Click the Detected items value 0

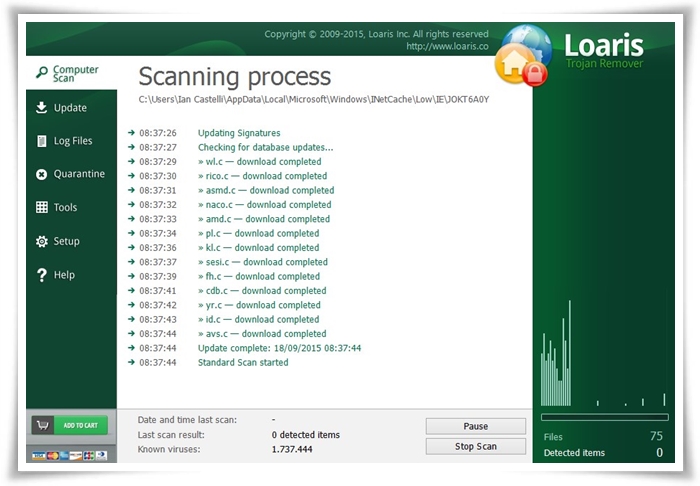659,453
